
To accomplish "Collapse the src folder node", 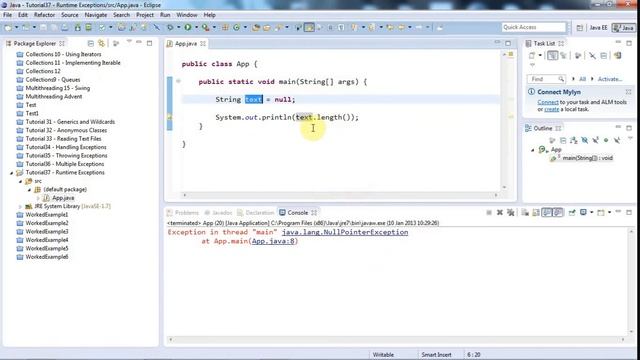I will (x=20, y=181).
